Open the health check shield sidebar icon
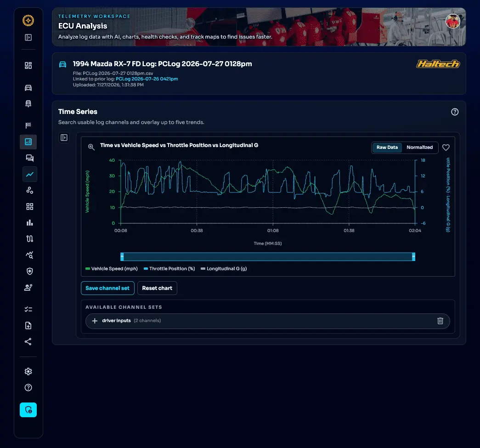The width and height of the screenshot is (480, 448). tap(30, 271)
